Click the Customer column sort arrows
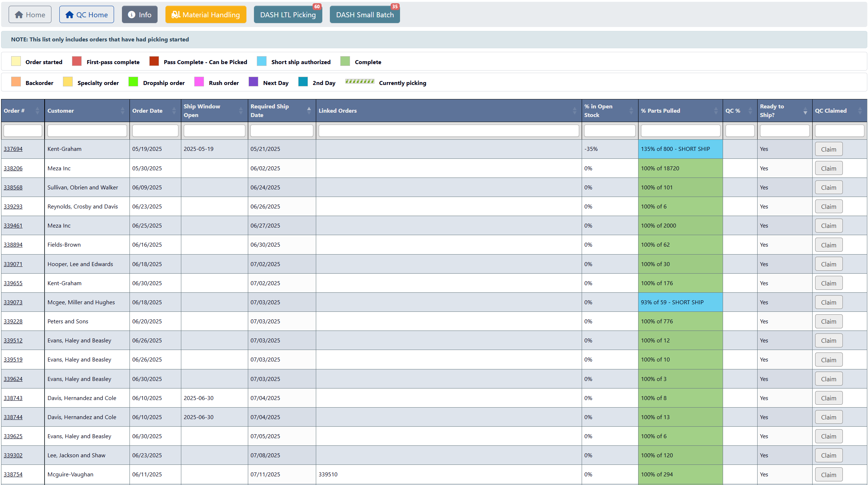 click(123, 111)
